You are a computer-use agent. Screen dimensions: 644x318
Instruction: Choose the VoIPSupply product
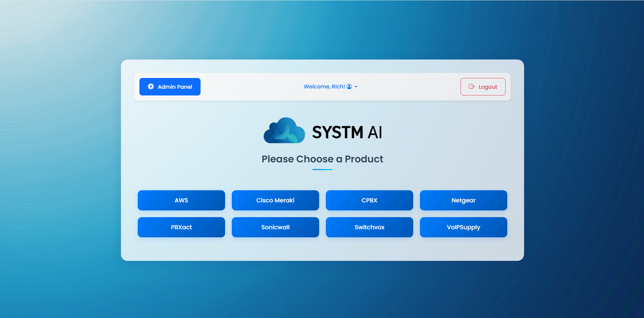click(x=463, y=227)
